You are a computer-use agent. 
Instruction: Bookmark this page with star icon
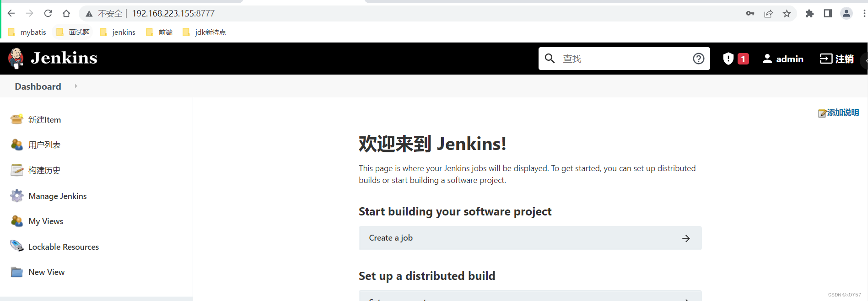(x=787, y=14)
